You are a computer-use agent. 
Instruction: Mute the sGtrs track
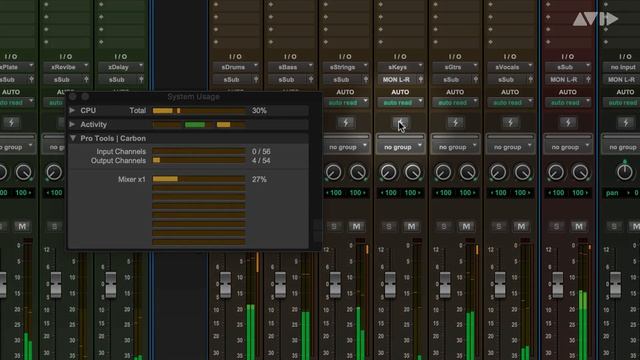click(466, 227)
